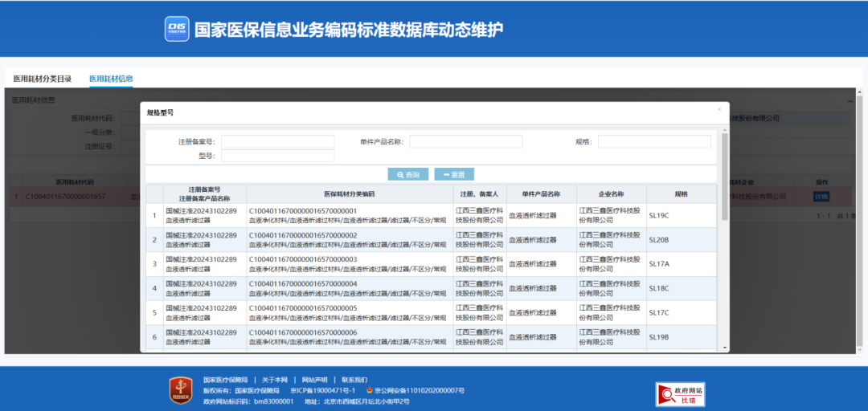Open the 政府网站找错 badge
The image size is (868, 411).
681,393
